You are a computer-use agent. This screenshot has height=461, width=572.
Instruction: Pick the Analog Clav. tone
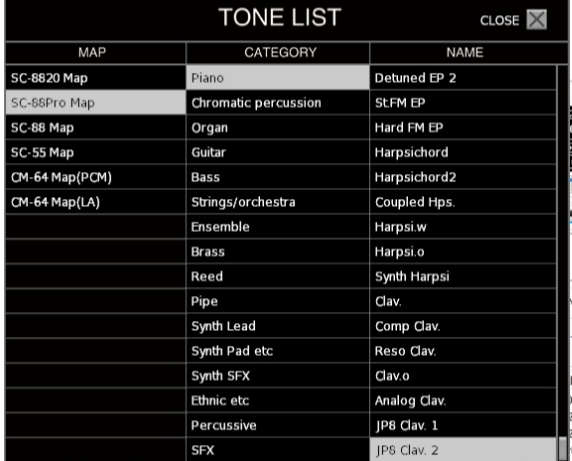(463, 400)
